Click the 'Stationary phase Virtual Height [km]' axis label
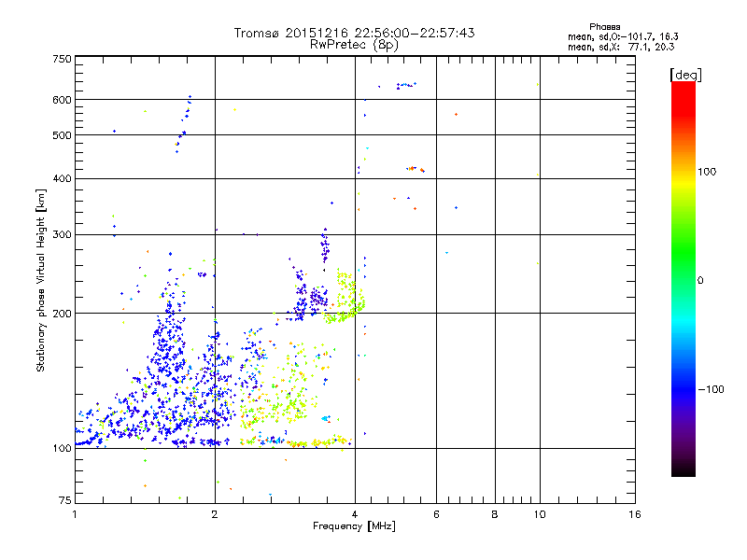 pyautogui.click(x=41, y=281)
